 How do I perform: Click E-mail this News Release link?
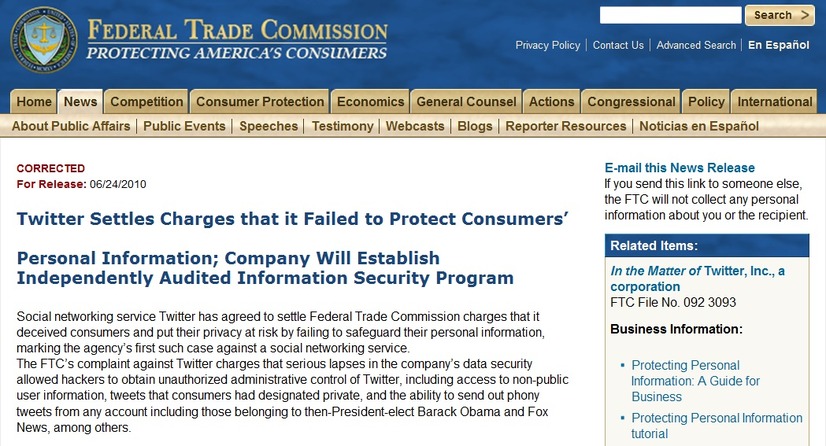coord(680,168)
